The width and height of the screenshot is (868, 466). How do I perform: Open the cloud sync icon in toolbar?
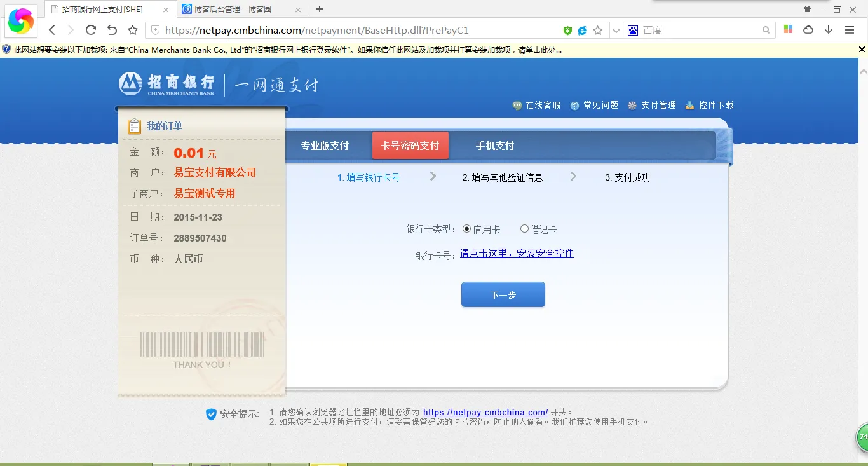click(808, 30)
